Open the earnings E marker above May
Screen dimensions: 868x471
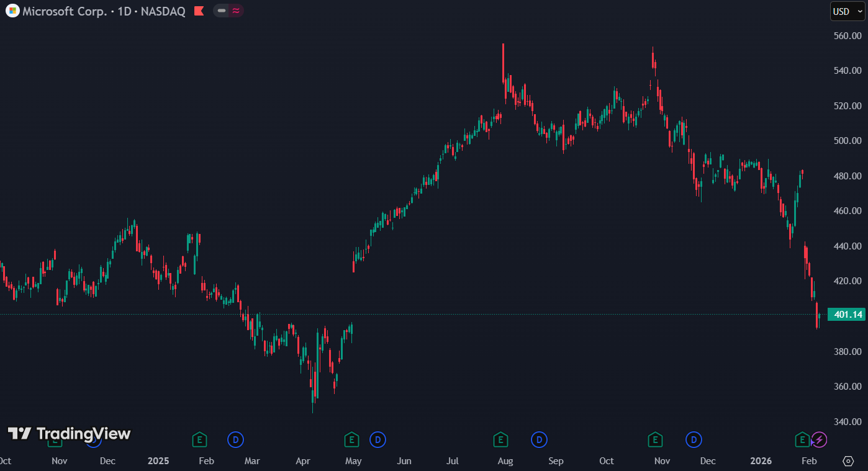click(351, 440)
